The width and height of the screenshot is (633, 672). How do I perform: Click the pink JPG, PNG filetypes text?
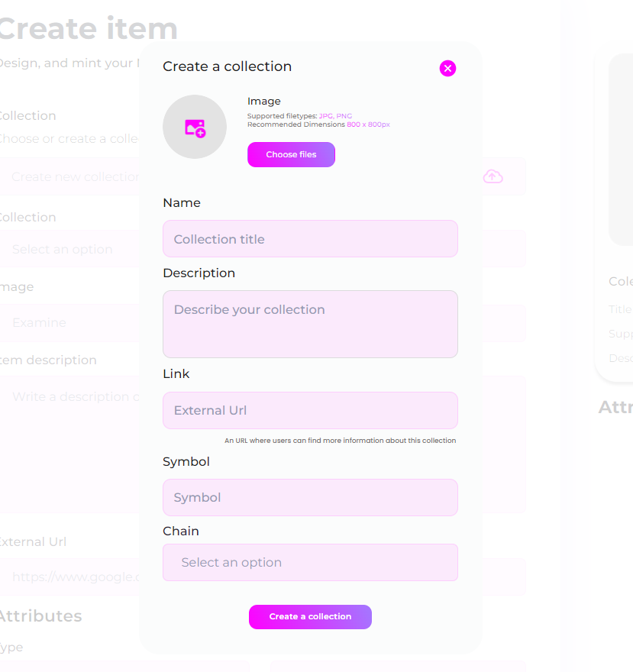point(335,116)
